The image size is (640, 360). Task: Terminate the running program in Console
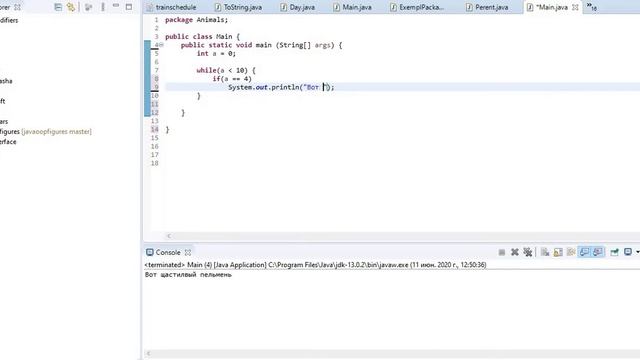pos(502,252)
